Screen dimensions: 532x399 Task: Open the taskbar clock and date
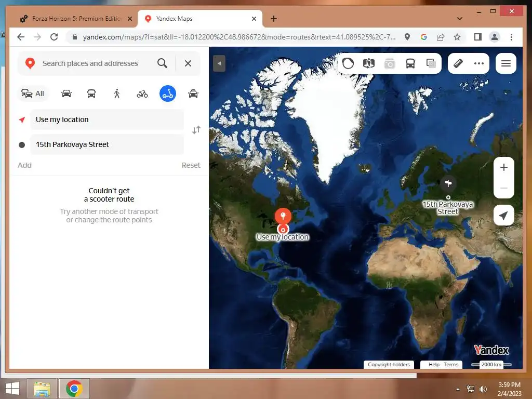pyautogui.click(x=509, y=389)
